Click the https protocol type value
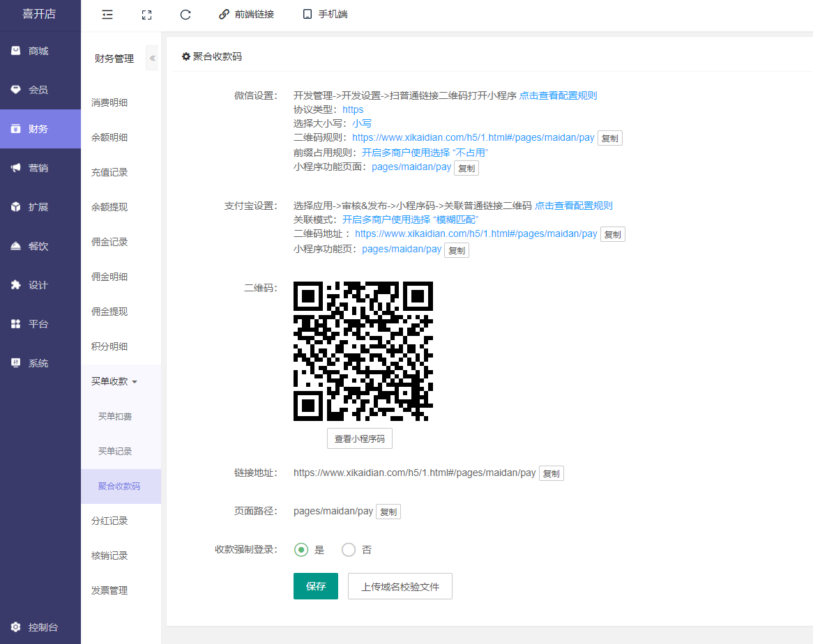This screenshot has height=644, width=813. [353, 109]
